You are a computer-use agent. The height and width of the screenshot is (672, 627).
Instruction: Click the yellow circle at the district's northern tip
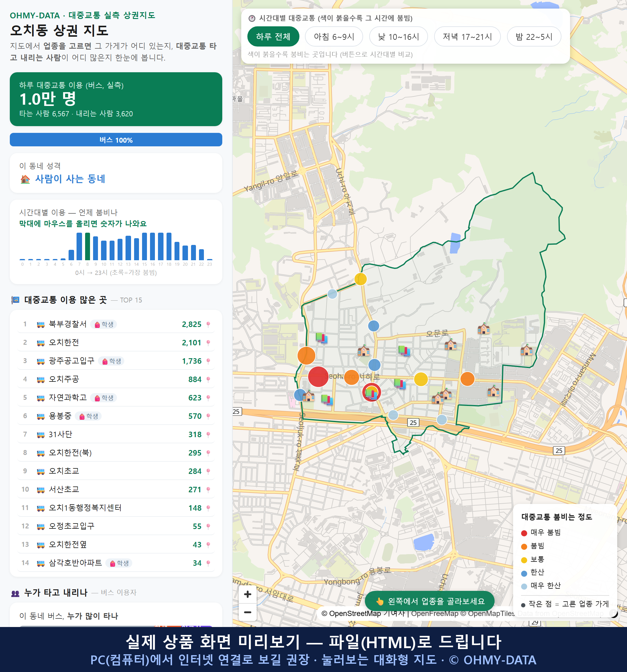pos(361,279)
